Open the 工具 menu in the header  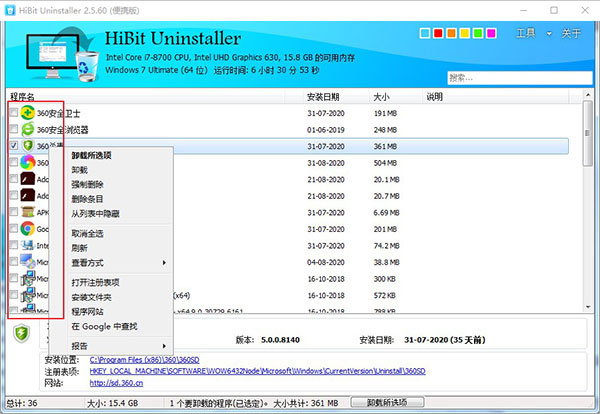[526, 33]
